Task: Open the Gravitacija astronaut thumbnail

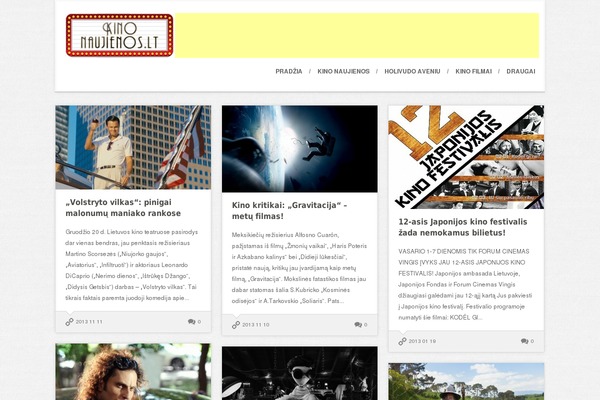Action: (x=300, y=149)
